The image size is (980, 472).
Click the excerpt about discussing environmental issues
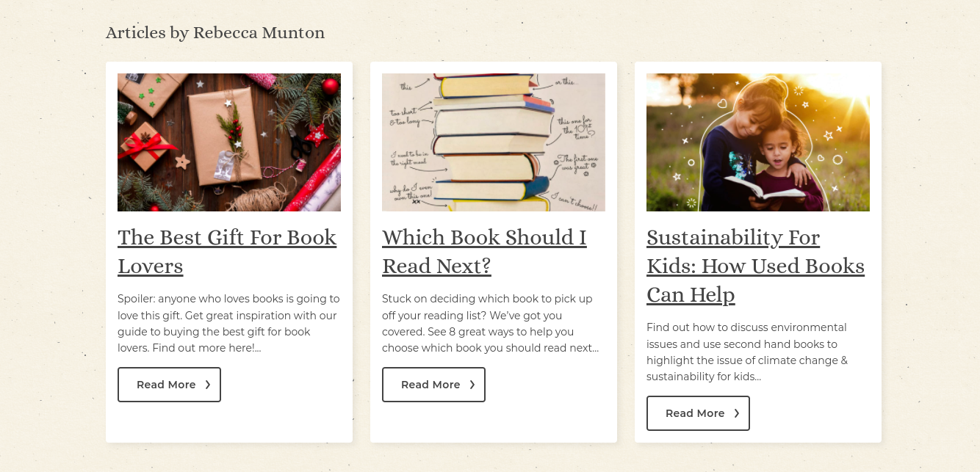tap(747, 352)
